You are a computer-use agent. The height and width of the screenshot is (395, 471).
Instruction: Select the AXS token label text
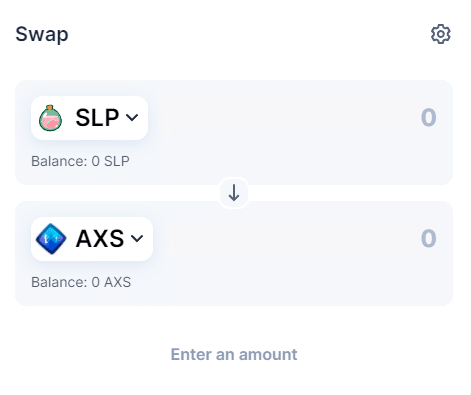(x=100, y=239)
